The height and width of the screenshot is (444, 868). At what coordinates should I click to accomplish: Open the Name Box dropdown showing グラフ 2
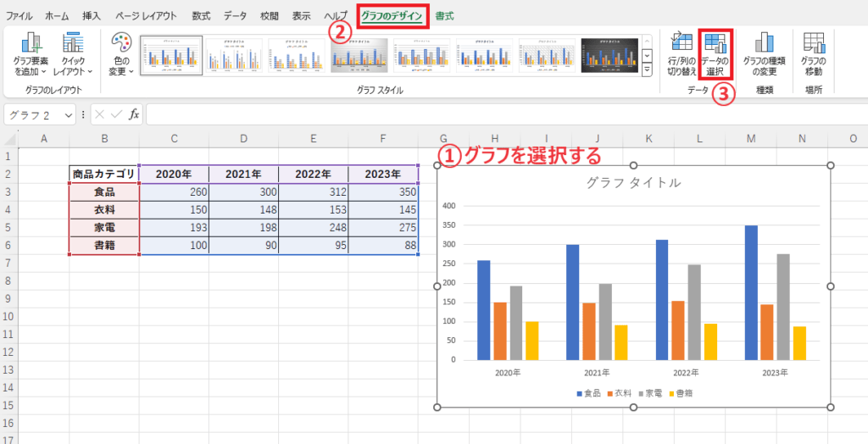[69, 115]
